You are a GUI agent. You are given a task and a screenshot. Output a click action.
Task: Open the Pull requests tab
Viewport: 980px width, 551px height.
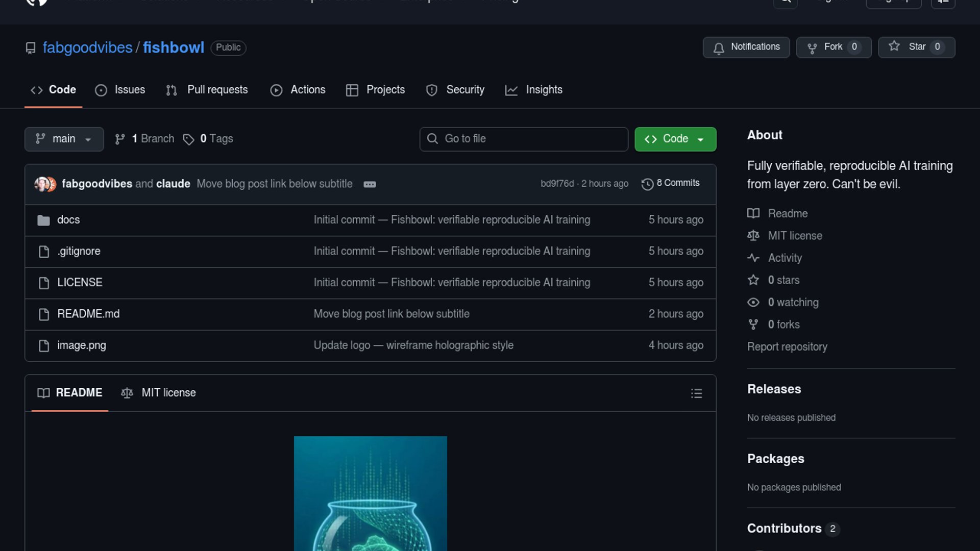[207, 90]
